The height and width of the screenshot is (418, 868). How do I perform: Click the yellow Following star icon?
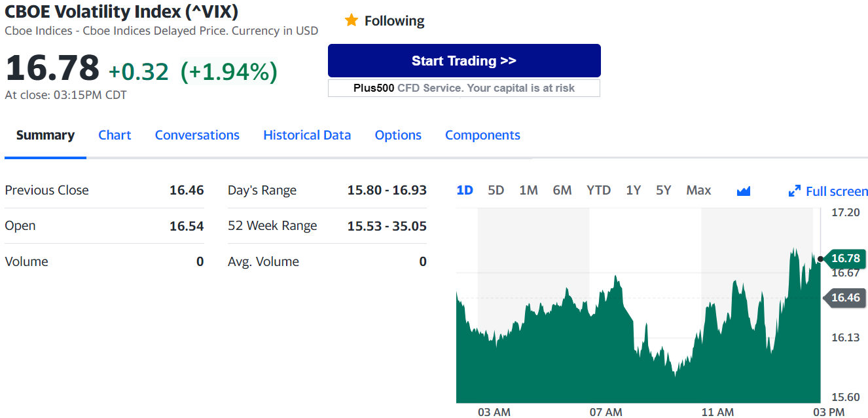coord(352,20)
